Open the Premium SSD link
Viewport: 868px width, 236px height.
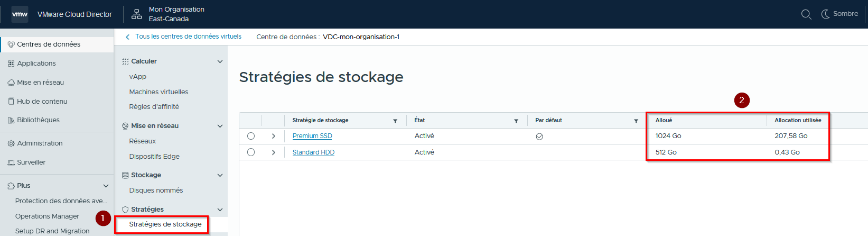(312, 136)
